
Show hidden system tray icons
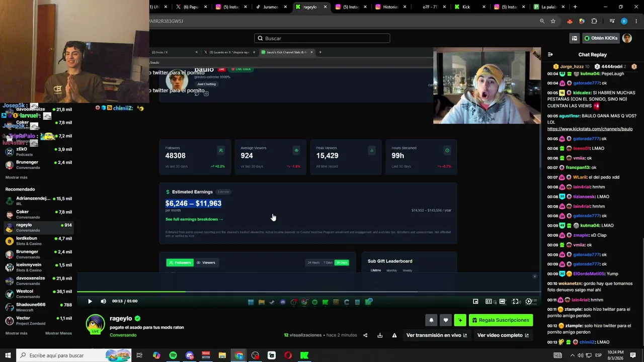click(x=572, y=355)
